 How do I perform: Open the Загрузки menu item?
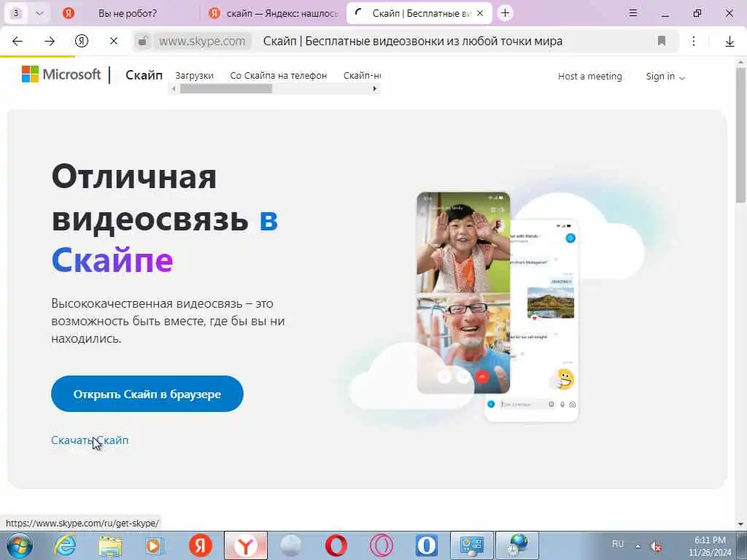point(194,76)
